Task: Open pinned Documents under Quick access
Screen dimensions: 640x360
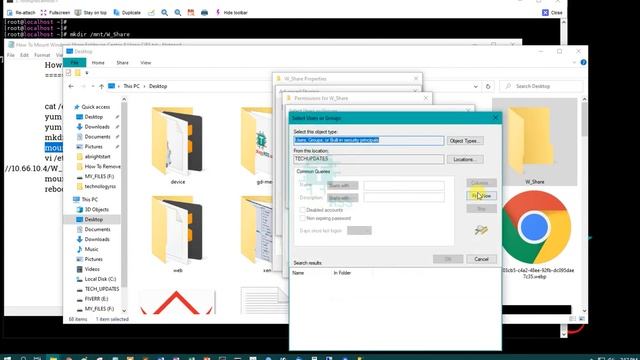Action: [x=97, y=137]
